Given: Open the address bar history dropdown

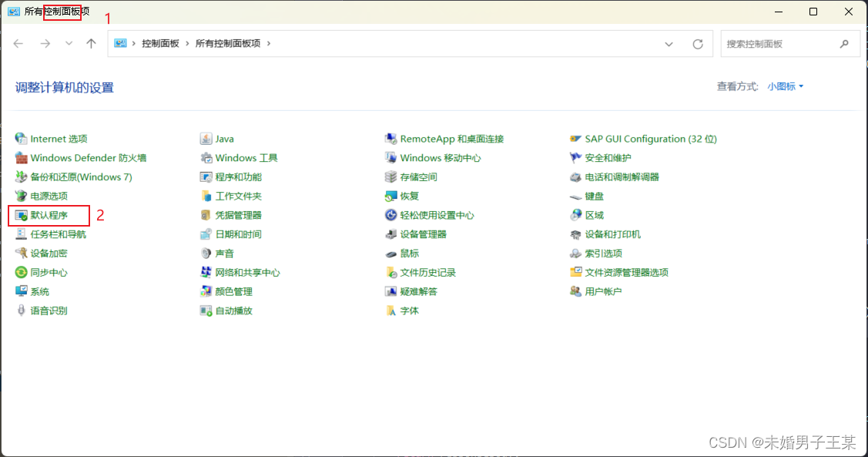Looking at the screenshot, I should point(669,43).
